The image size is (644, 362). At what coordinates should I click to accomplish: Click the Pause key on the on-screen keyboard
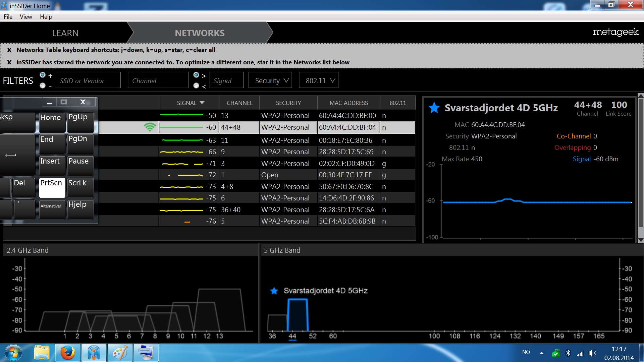coord(80,166)
